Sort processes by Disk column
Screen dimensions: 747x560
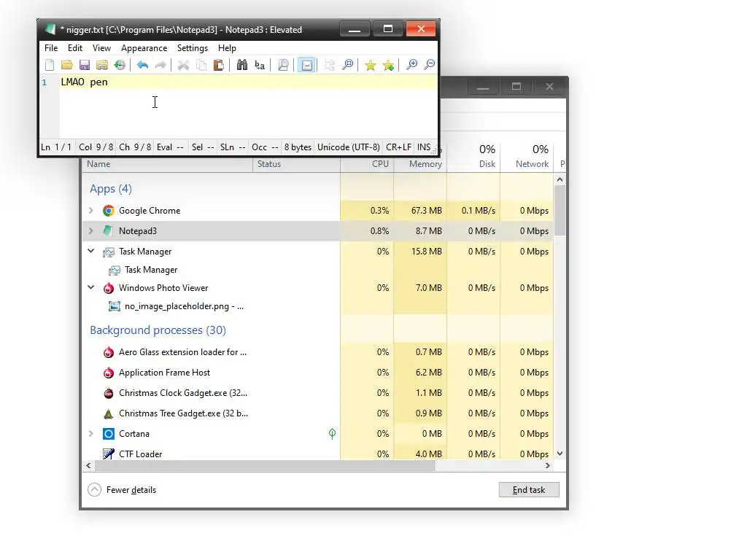tap(473, 157)
